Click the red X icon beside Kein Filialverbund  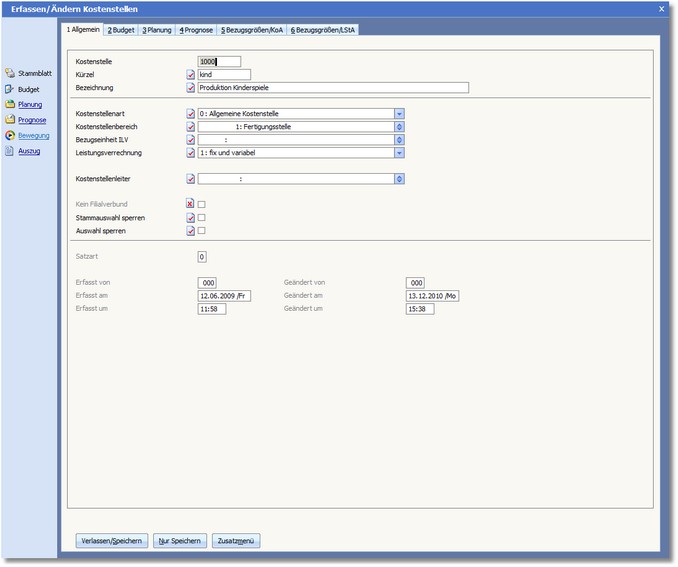point(190,204)
